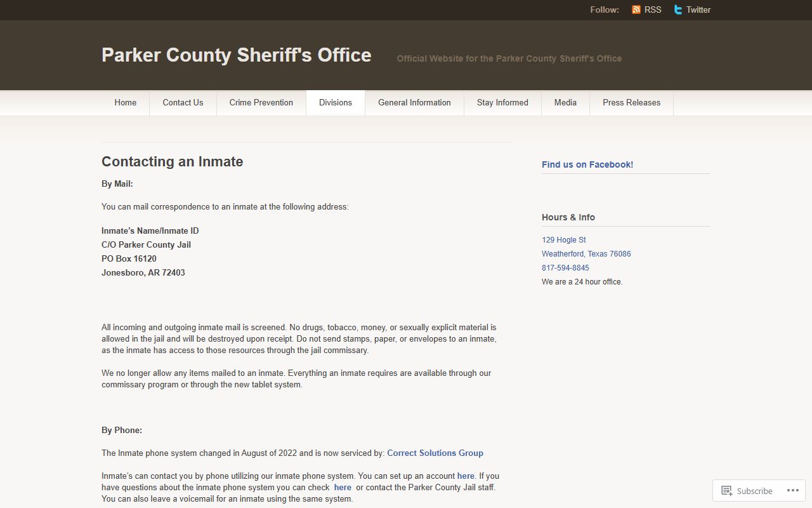
Task: Click the 'C/O Parker County Jail' line
Action: [146, 245]
